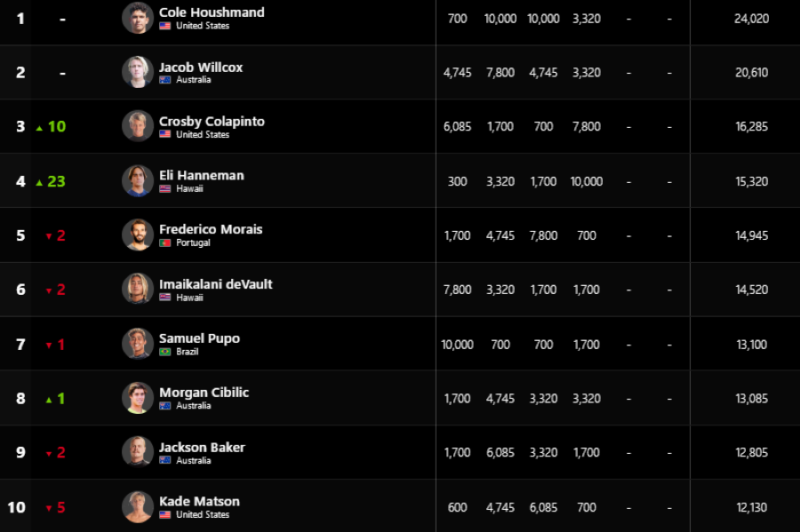Click Jacob Willcox's name link
The height and width of the screenshot is (532, 800).
coord(201,67)
